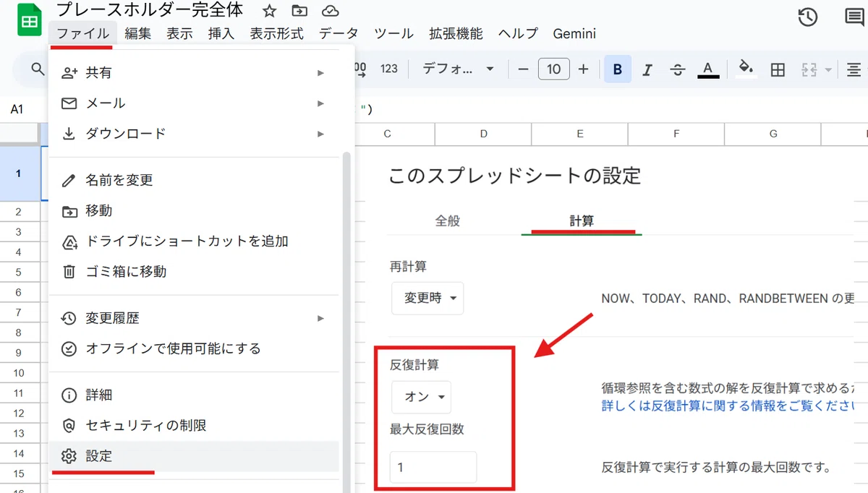Open the ヘルプ menu
The height and width of the screenshot is (493, 868).
pos(518,33)
